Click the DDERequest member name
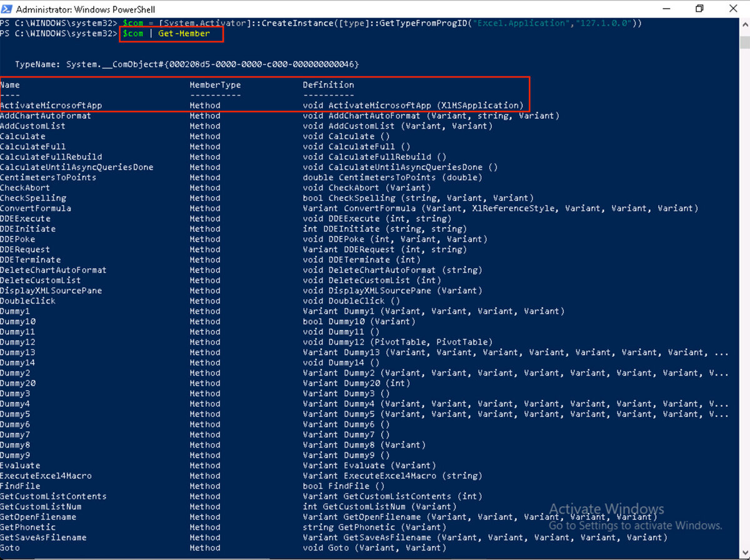 click(x=25, y=249)
